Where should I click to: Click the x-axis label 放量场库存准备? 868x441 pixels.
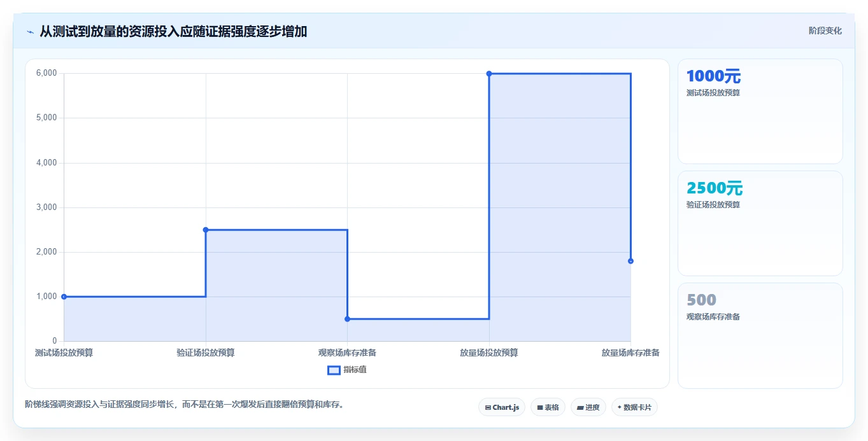pos(630,353)
